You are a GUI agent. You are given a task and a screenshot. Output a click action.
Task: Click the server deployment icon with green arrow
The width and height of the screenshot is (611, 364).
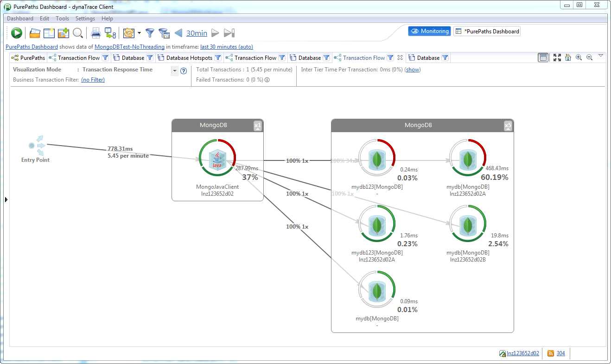click(110, 33)
